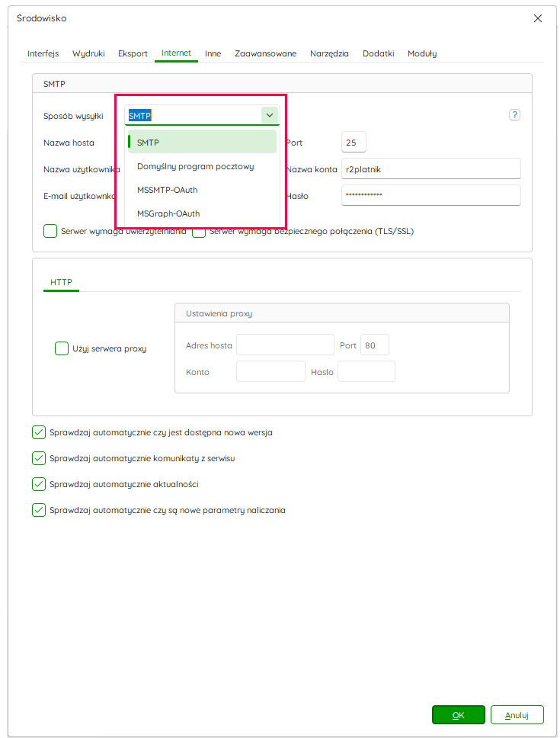Click the Nazwa konta field with r2platnik

[x=431, y=169]
